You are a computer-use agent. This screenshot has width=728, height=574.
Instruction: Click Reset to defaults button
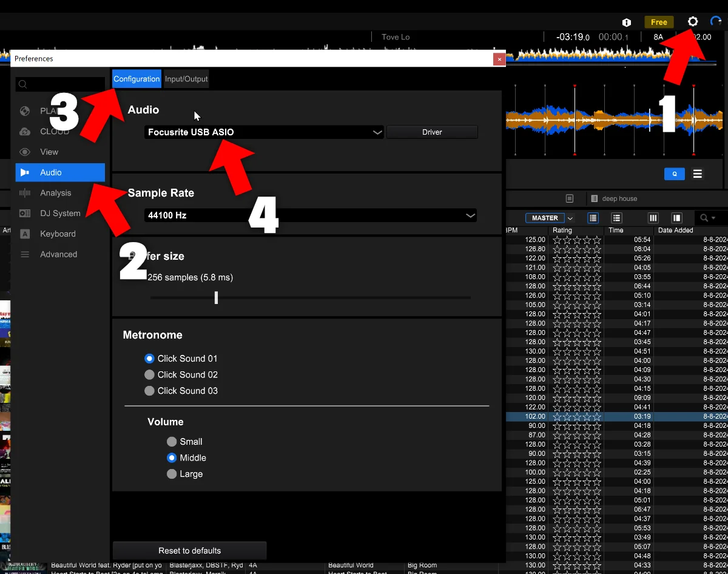pos(189,550)
